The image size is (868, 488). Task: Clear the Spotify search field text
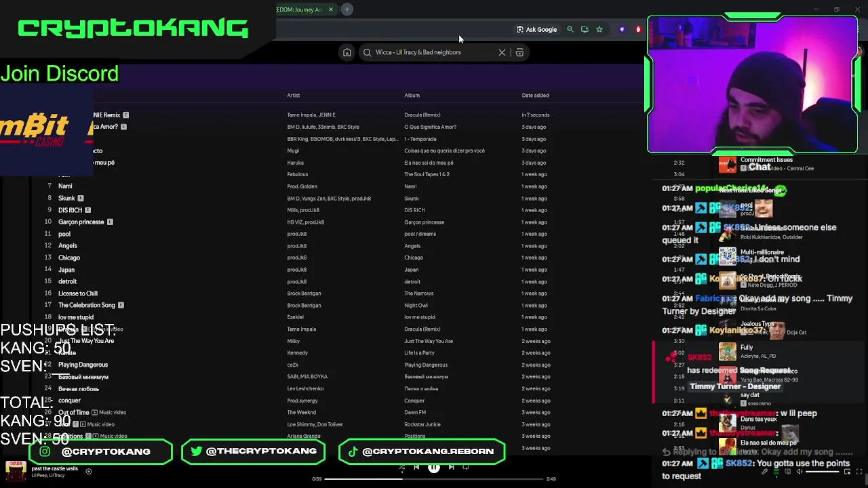point(502,52)
